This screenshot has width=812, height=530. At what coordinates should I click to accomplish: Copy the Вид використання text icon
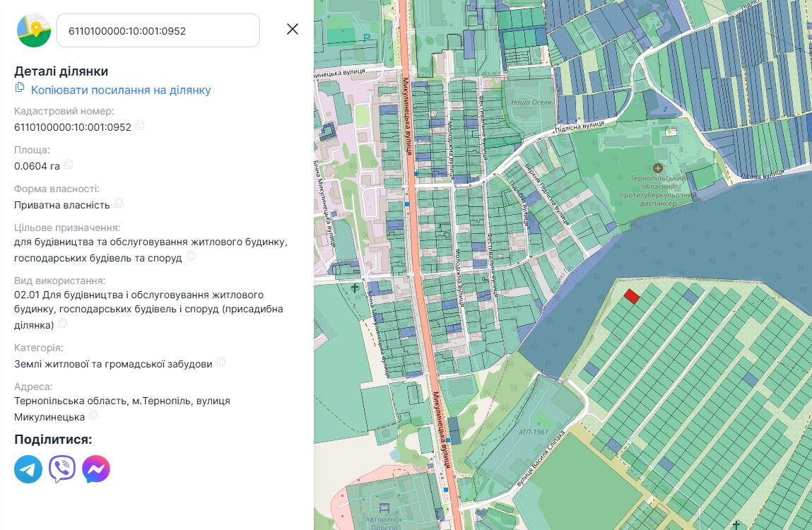[63, 323]
